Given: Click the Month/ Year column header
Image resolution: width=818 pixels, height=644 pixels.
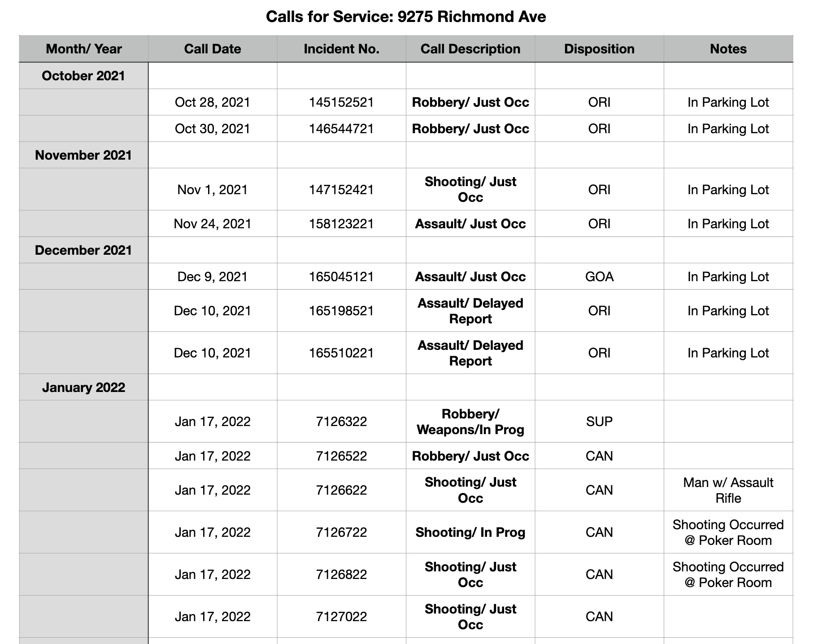Looking at the screenshot, I should tap(83, 49).
